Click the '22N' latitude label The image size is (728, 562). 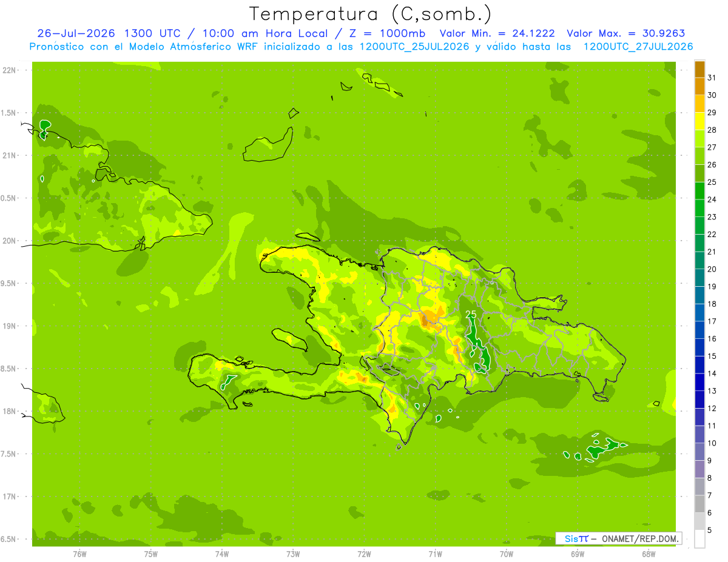[x=10, y=70]
